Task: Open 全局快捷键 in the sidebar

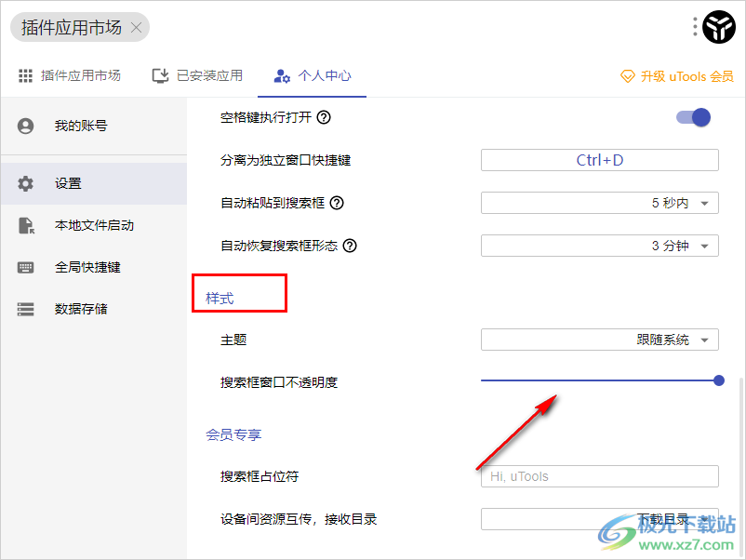Action: (94, 267)
